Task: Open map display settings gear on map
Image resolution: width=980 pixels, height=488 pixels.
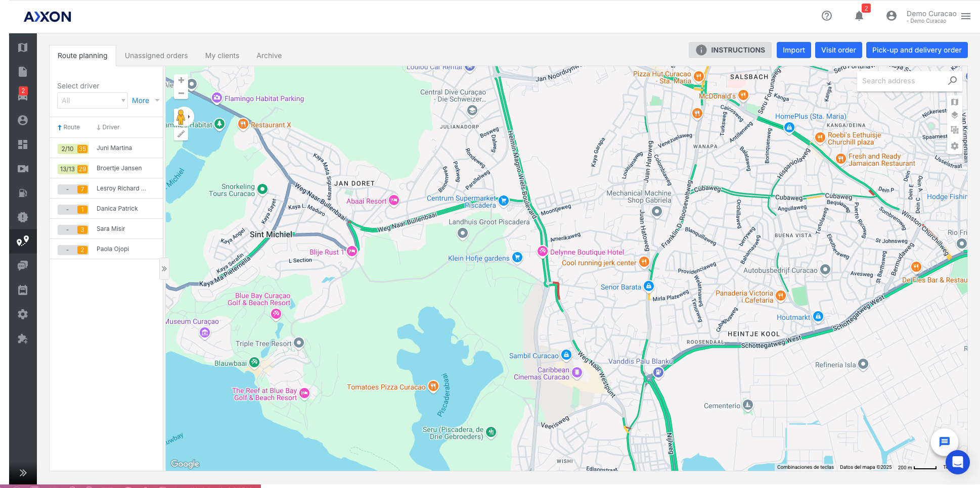Action: pyautogui.click(x=955, y=146)
